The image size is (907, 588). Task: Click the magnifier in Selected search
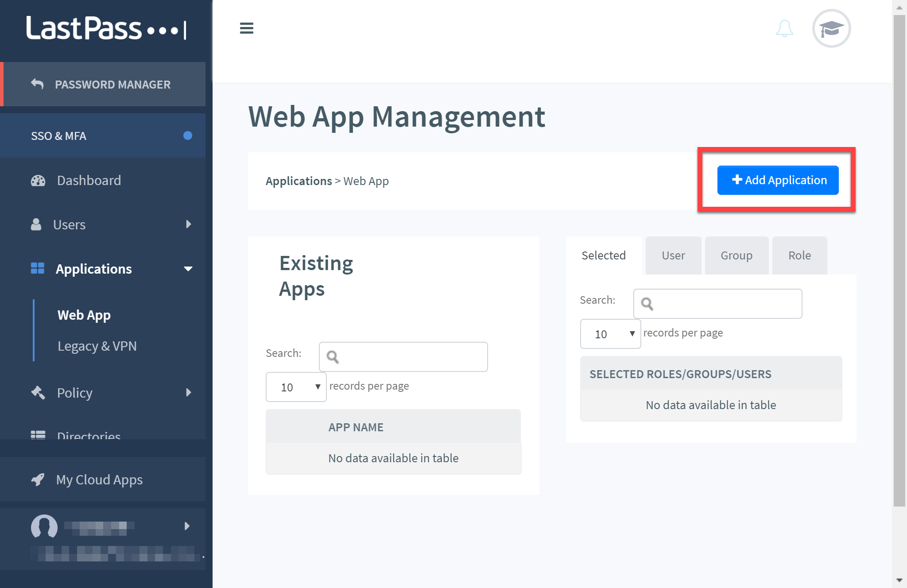(647, 304)
